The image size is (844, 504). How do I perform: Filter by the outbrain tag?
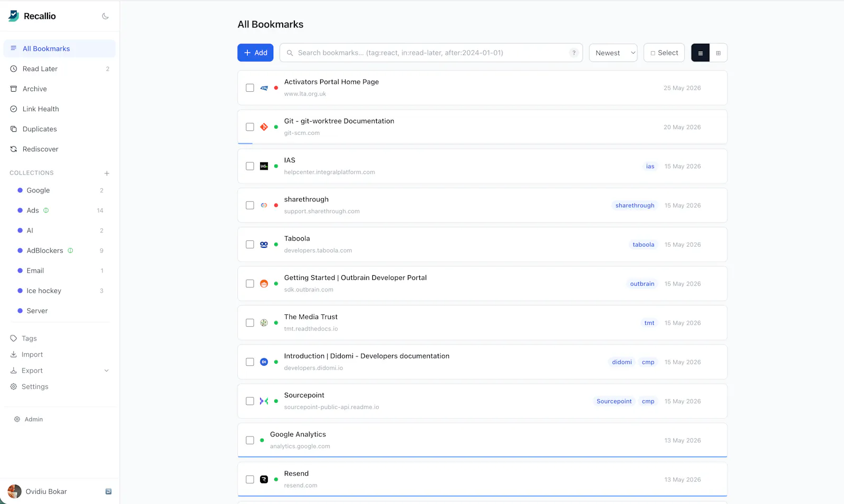tap(642, 284)
